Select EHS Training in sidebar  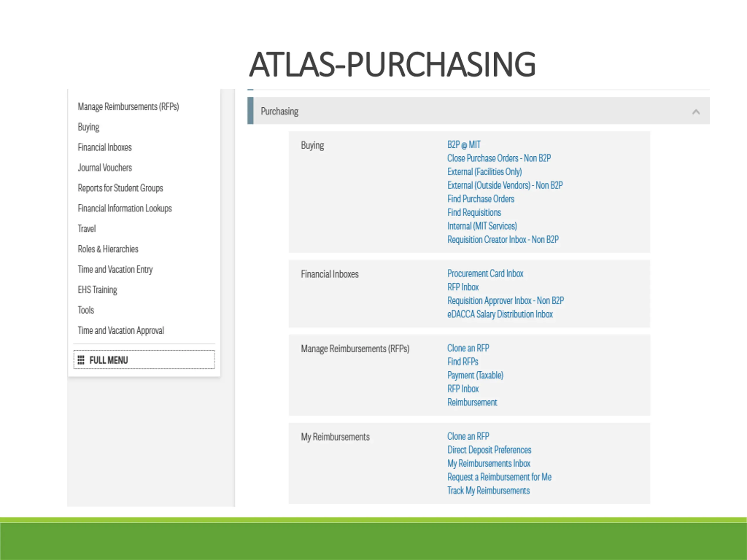97,290
